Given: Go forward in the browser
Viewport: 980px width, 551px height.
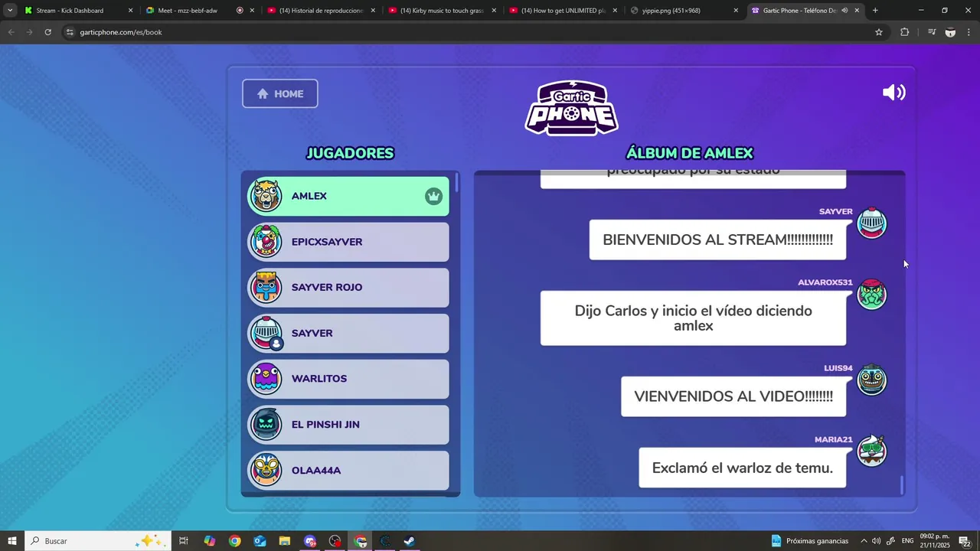Looking at the screenshot, I should tap(29, 32).
